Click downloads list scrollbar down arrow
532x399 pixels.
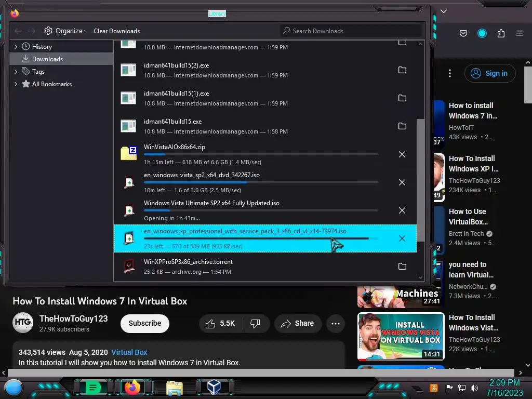click(x=420, y=277)
